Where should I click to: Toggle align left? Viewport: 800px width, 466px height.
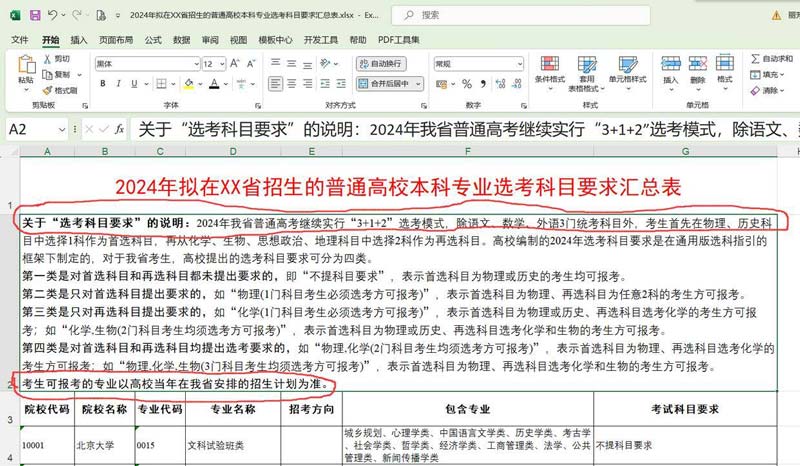point(275,83)
